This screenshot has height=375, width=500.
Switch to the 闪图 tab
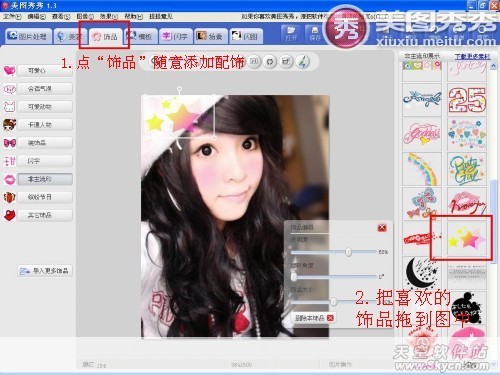[x=246, y=36]
